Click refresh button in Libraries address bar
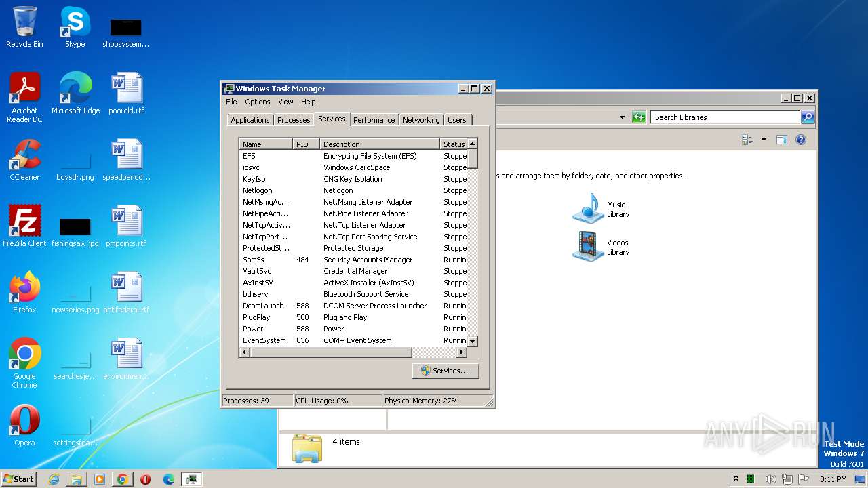868x488 pixels. (x=639, y=117)
